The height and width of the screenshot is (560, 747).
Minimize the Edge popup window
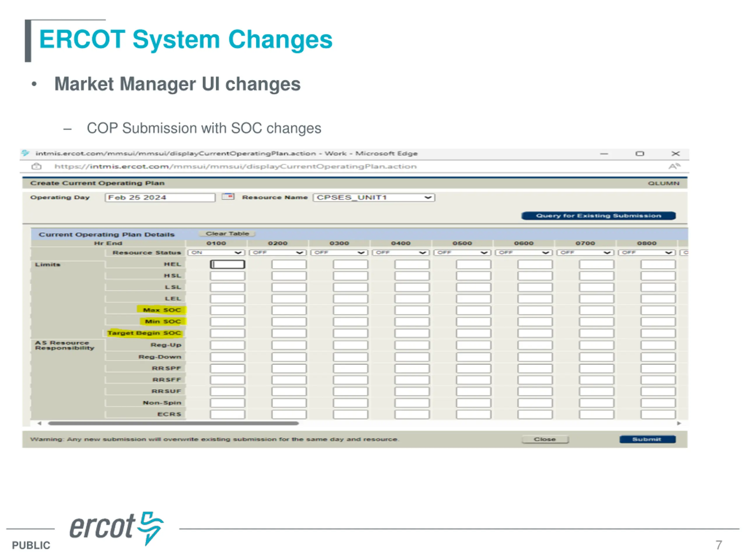(x=604, y=154)
